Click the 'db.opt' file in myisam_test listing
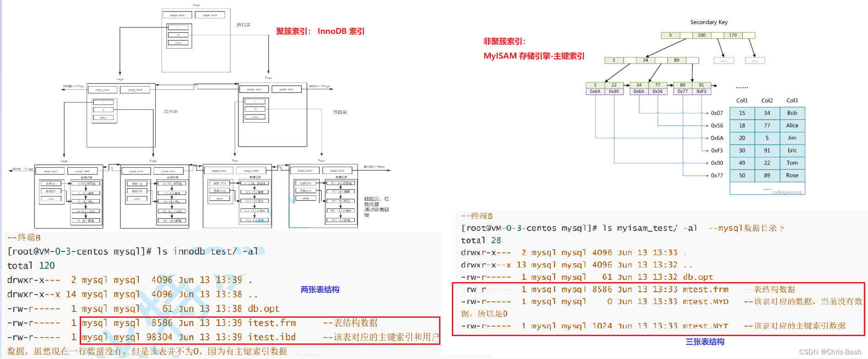This screenshot has width=868, height=359. 698,277
